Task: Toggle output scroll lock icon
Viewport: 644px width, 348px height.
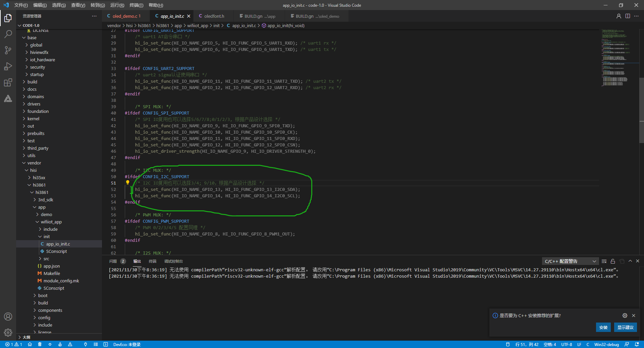Action: pos(613,261)
